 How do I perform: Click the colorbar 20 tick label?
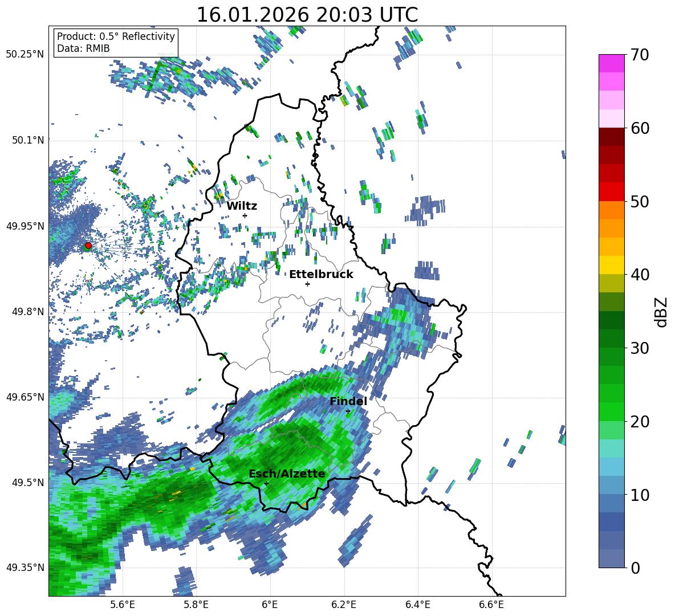click(640, 421)
